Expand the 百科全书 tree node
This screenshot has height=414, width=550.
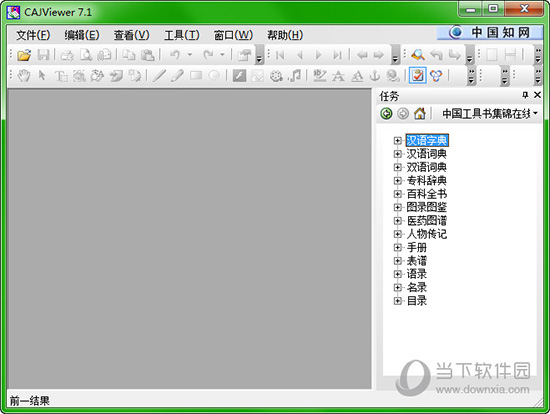(397, 194)
